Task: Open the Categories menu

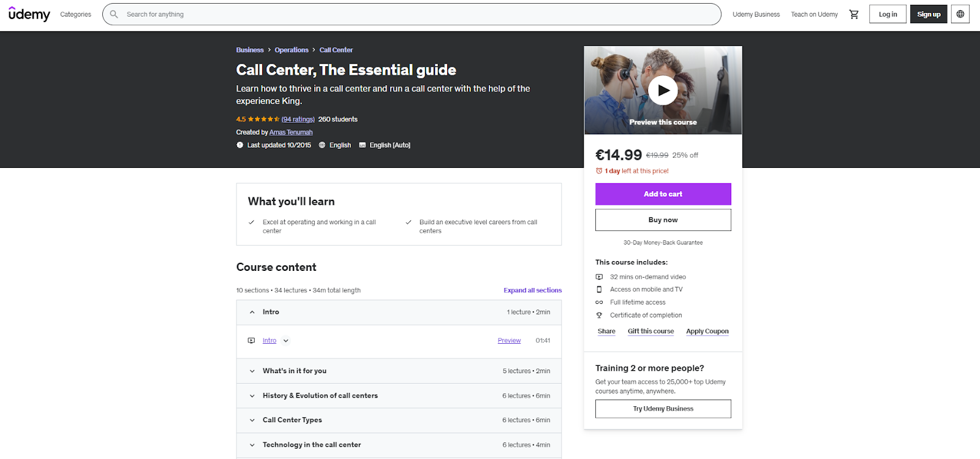Action: click(x=75, y=14)
